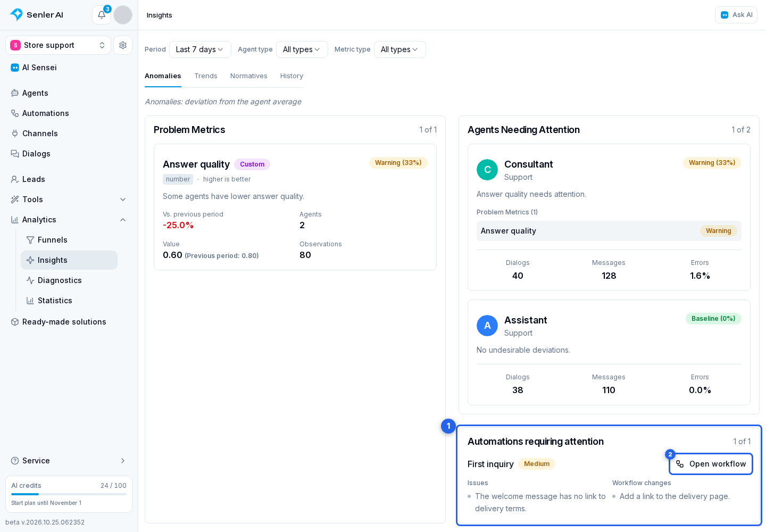Open the Period dropdown
The image size is (766, 532).
click(x=200, y=49)
